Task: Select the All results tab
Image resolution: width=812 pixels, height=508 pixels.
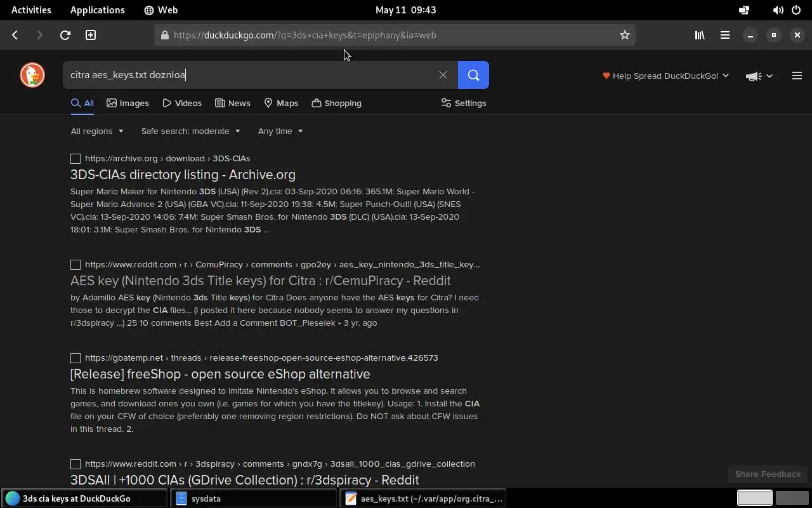Action: pyautogui.click(x=82, y=103)
